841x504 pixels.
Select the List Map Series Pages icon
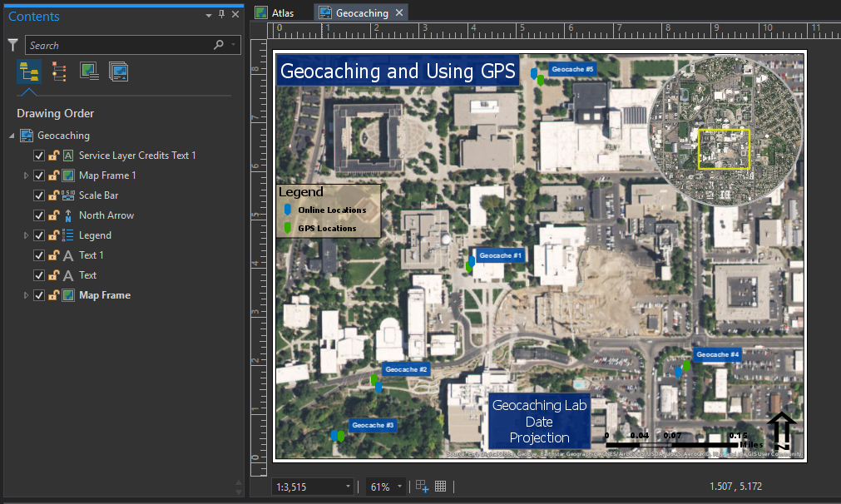pyautogui.click(x=118, y=72)
